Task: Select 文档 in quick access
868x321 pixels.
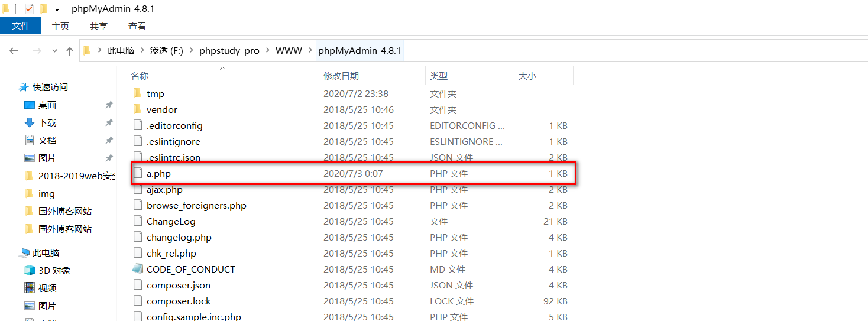Action: coord(47,140)
